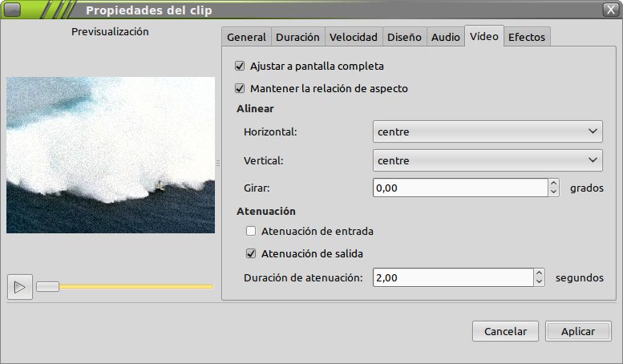
Task: Open the Audio tab
Action: [x=445, y=37]
